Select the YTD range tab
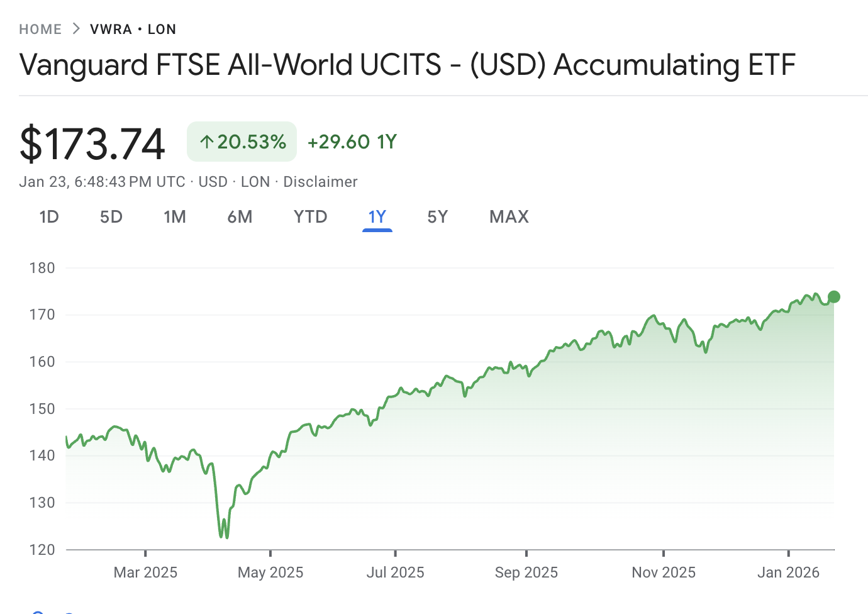 [311, 217]
